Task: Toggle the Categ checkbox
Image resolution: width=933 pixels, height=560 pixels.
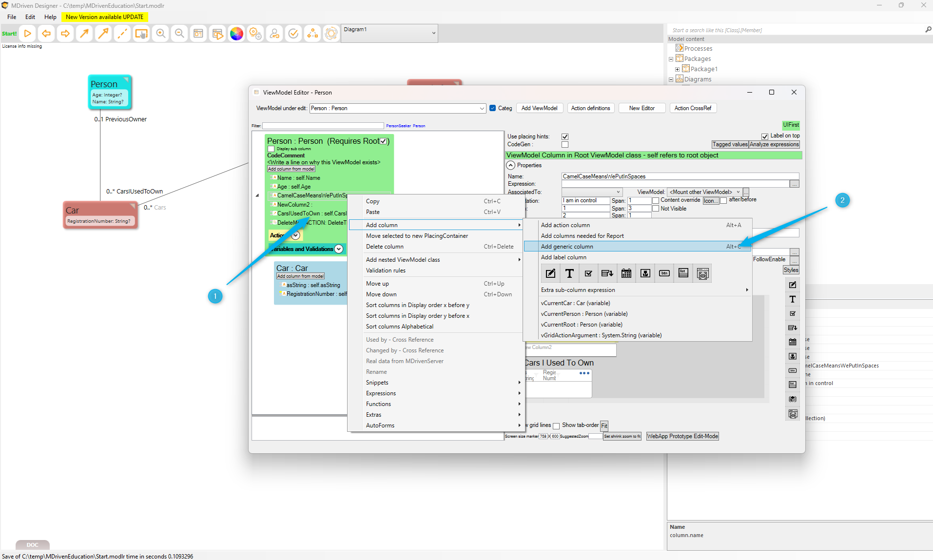Action: 493,108
